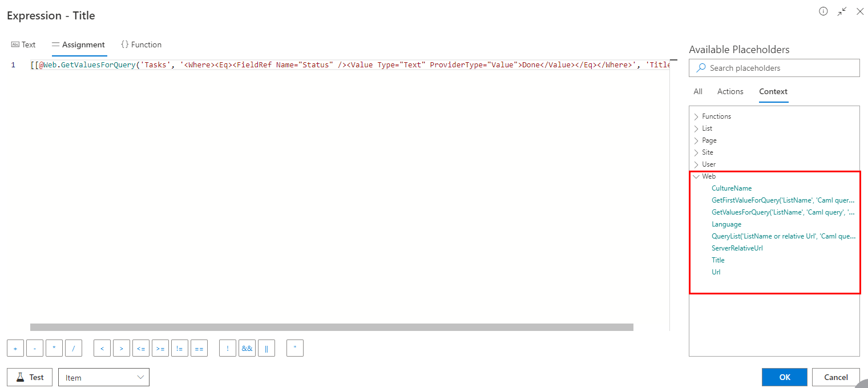Open the Function tab

(x=141, y=45)
